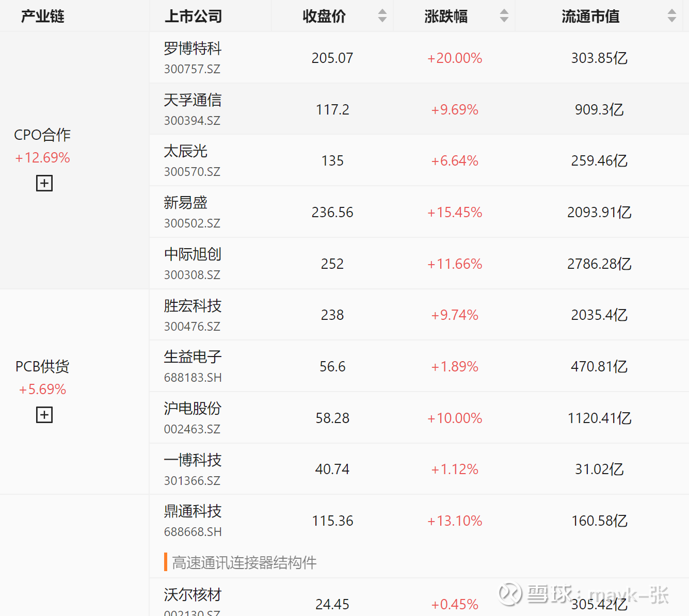Image resolution: width=689 pixels, height=616 pixels.
Task: Open stock 天孚通信
Action: tap(193, 100)
